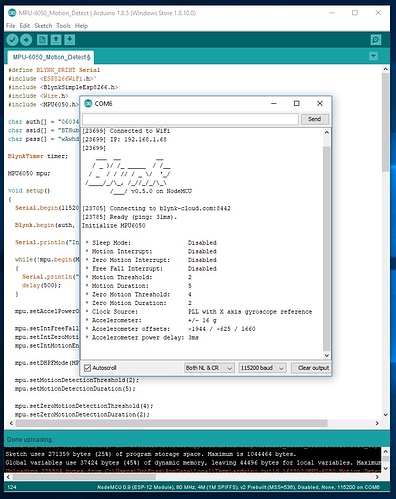Select the MPU-6050_Motion_Detect tab

click(x=51, y=57)
